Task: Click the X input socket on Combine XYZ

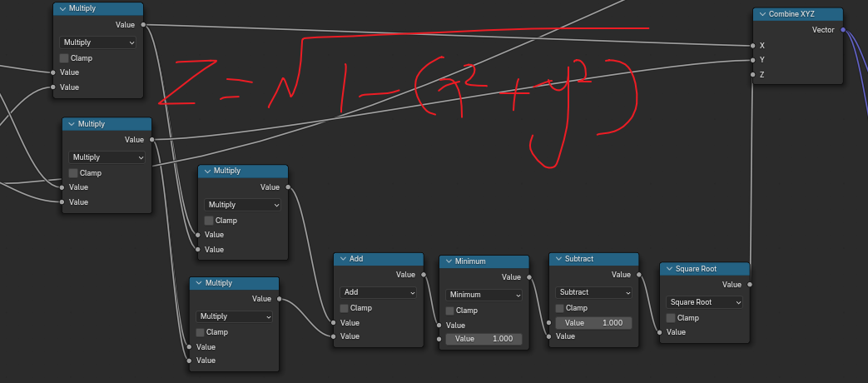Action: click(x=752, y=46)
